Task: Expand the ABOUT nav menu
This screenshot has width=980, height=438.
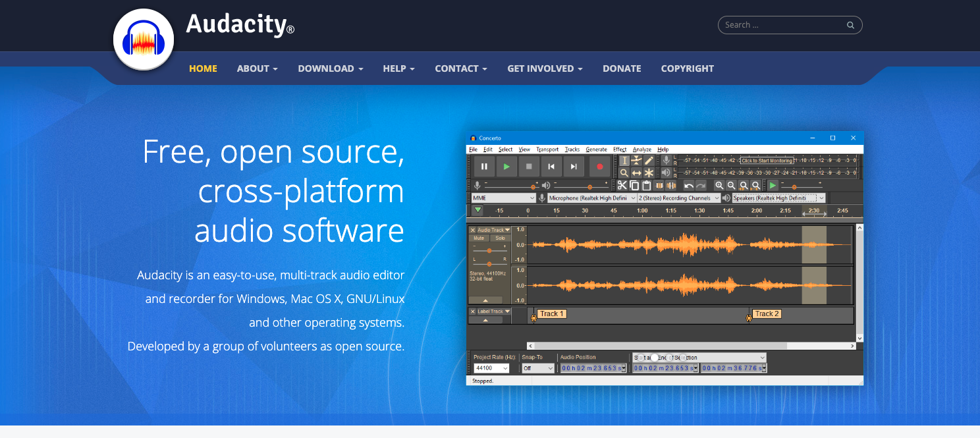Action: (258, 68)
